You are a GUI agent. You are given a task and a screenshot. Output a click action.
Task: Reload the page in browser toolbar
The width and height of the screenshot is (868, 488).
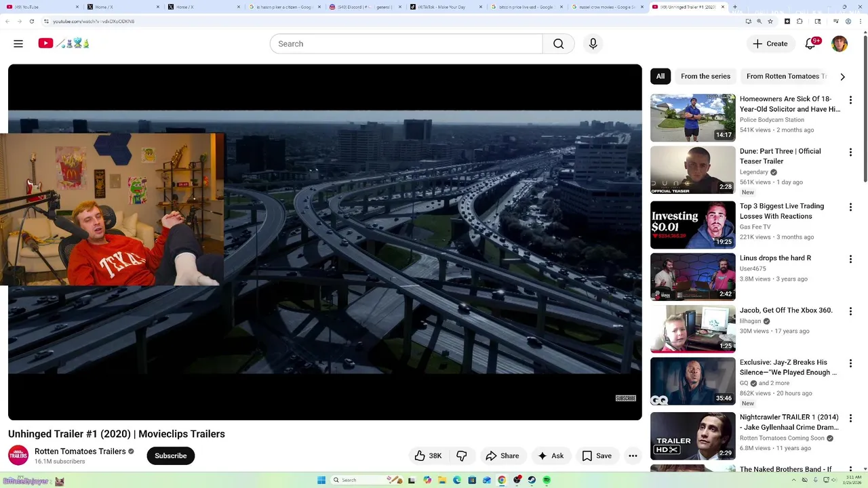click(x=31, y=21)
